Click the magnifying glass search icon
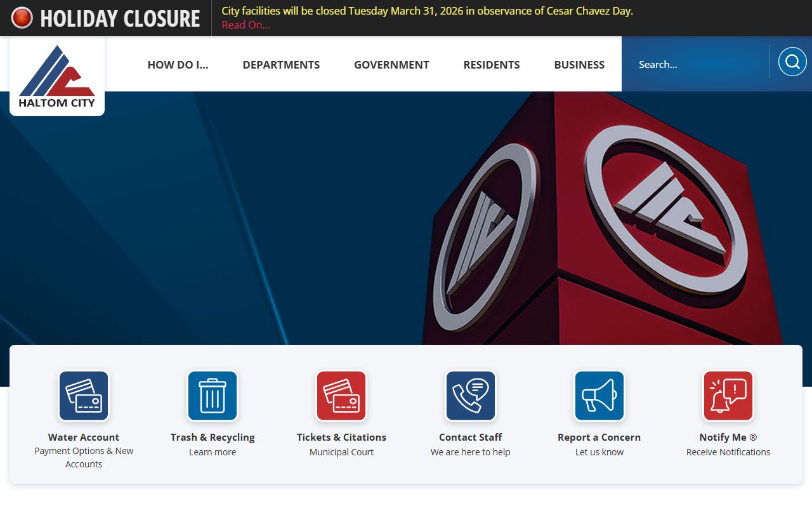This screenshot has width=812, height=508. [x=792, y=62]
